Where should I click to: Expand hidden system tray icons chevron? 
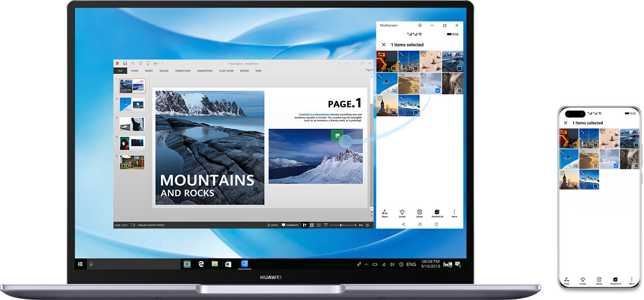367,264
